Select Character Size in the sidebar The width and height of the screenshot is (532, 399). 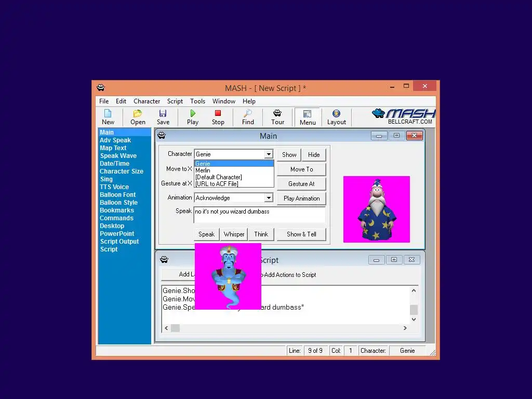pyautogui.click(x=122, y=171)
